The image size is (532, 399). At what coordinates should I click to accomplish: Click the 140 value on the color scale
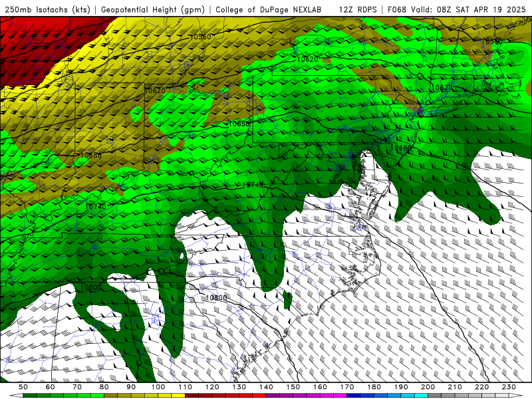267,387
